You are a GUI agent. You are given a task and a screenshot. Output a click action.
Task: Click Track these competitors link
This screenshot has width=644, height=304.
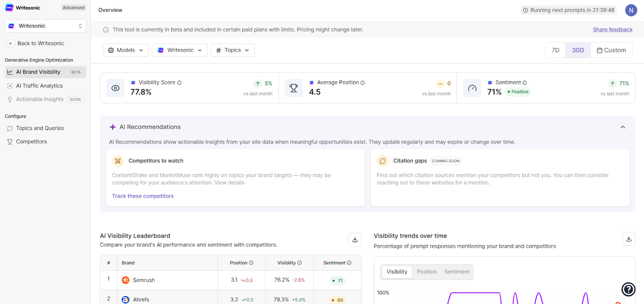(x=143, y=196)
